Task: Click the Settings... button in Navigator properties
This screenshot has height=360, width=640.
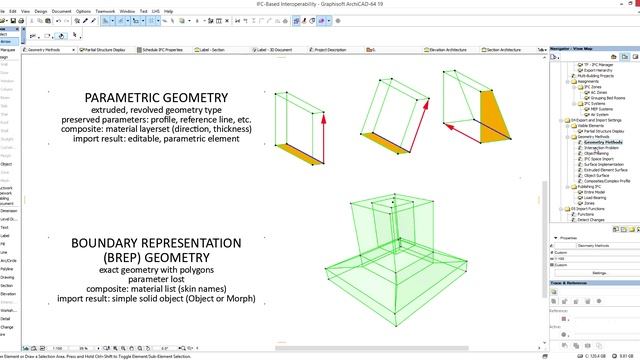Action: point(599,273)
